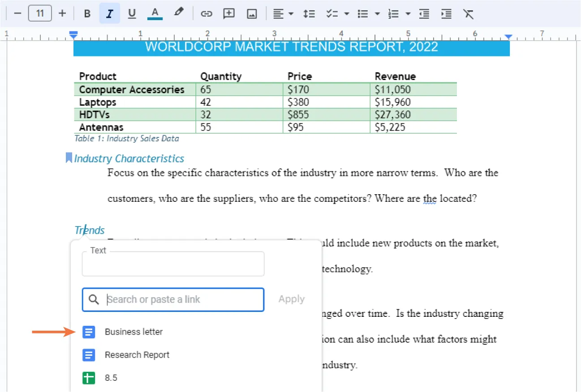Click the Apply button in the link dialog

click(x=291, y=299)
